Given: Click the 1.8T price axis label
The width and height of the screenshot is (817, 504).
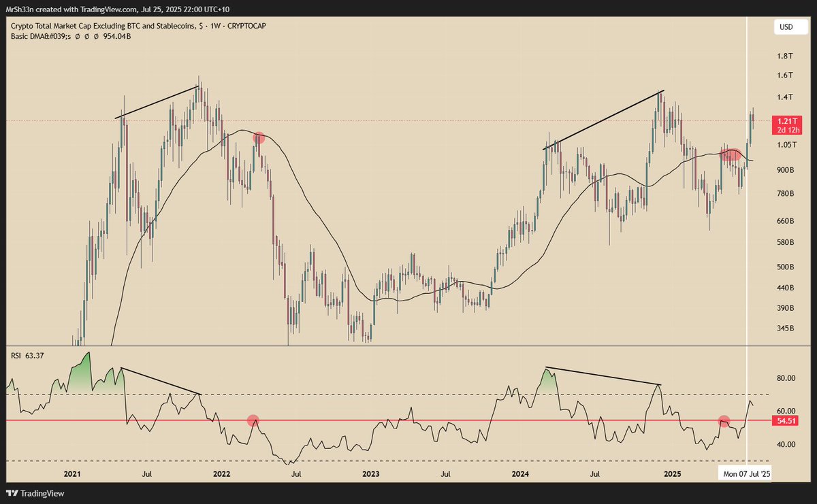Looking at the screenshot, I should 785,56.
